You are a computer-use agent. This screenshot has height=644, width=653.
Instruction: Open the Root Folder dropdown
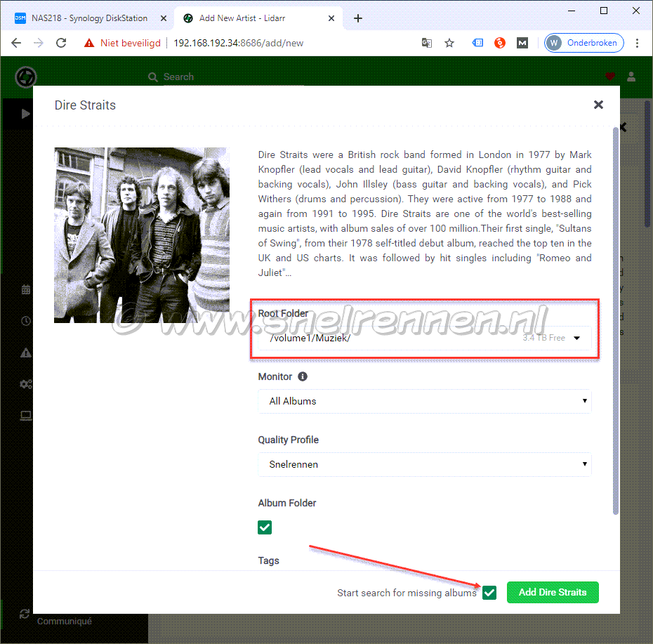[x=425, y=338]
